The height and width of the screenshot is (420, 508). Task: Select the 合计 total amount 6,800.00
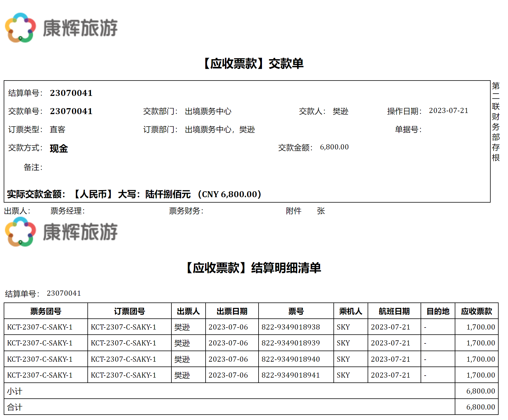click(480, 407)
